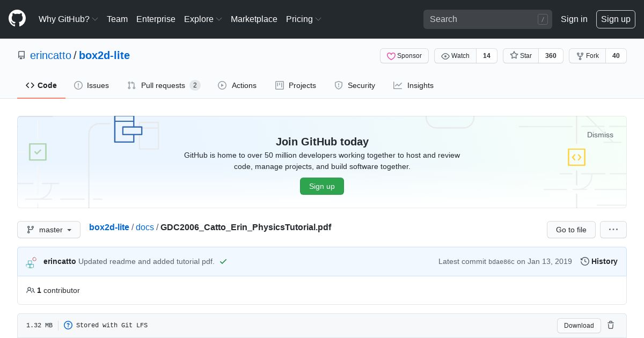
Task: Open the box2d-lite repository title link
Action: tap(104, 55)
